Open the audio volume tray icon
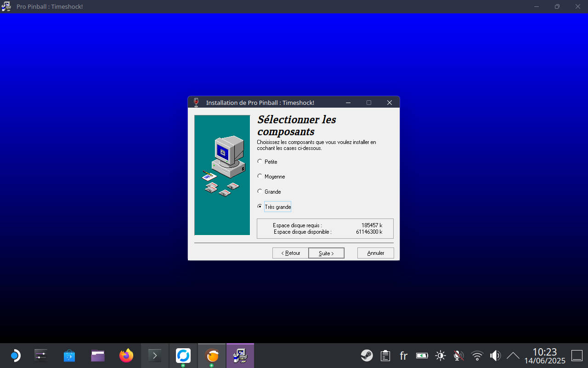 click(495, 356)
